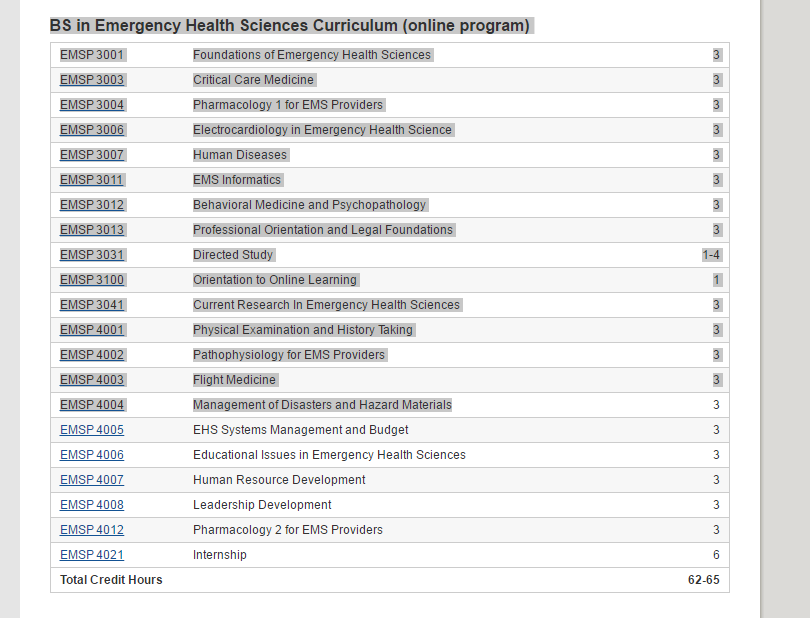810x618 pixels.
Task: Open EMSP 3004 Pharmacology 1 link
Action: point(92,105)
